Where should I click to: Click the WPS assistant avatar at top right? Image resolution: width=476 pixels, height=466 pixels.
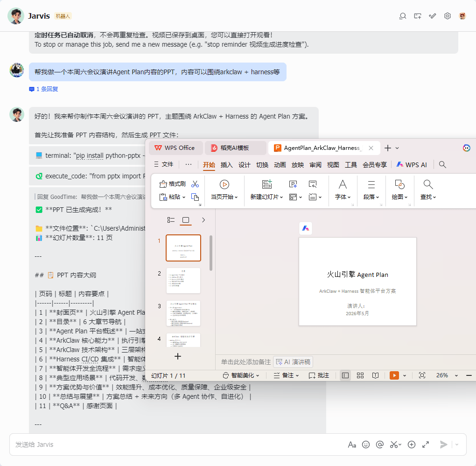coord(466,148)
